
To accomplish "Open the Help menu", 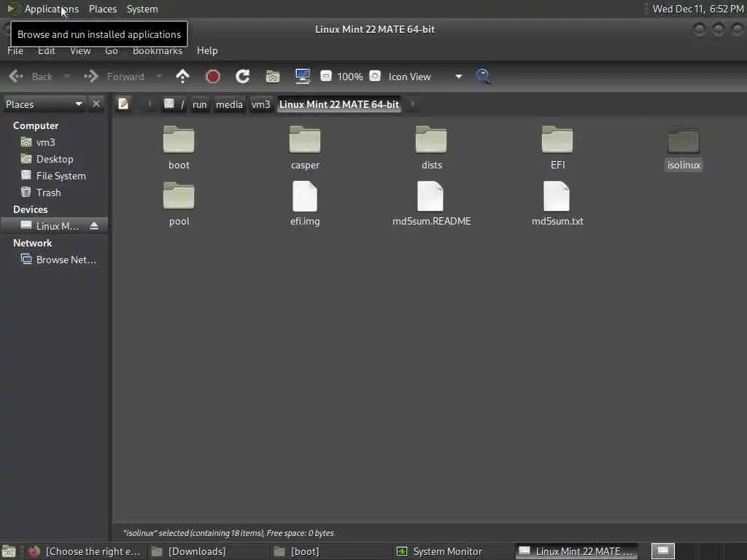I will tap(207, 50).
